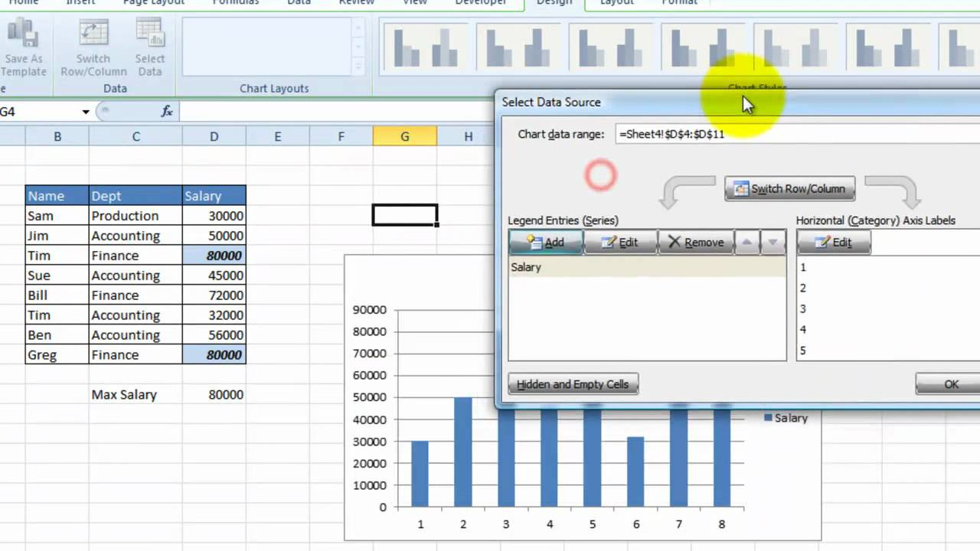Click the cell containing Sam
This screenshot has width=980, height=551.
[x=57, y=216]
